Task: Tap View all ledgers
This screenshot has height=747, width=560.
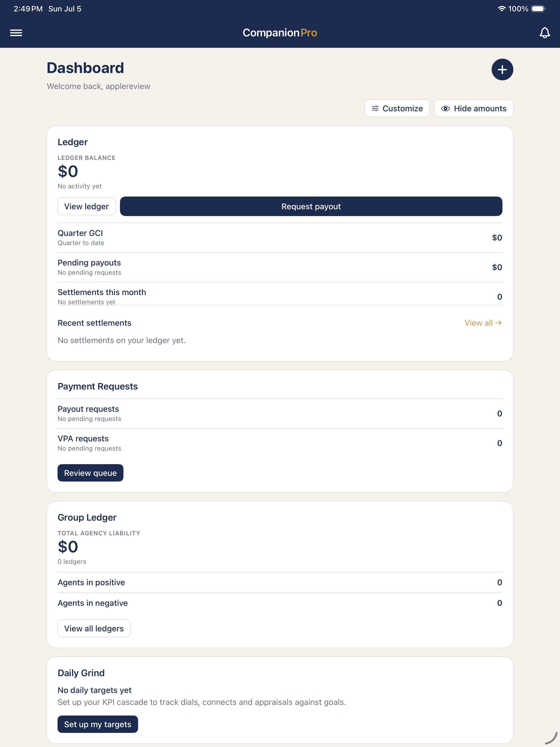Action: pyautogui.click(x=94, y=628)
